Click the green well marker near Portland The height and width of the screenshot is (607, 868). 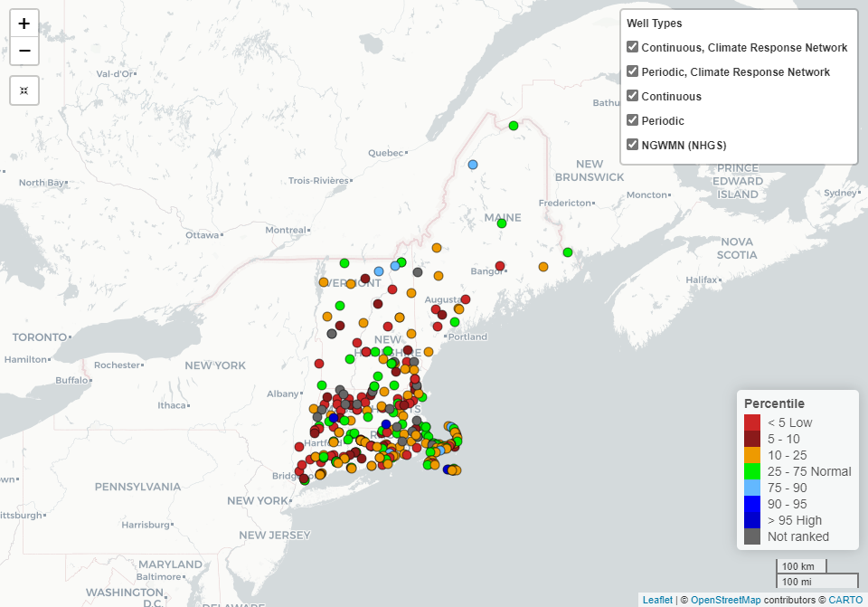(x=454, y=320)
